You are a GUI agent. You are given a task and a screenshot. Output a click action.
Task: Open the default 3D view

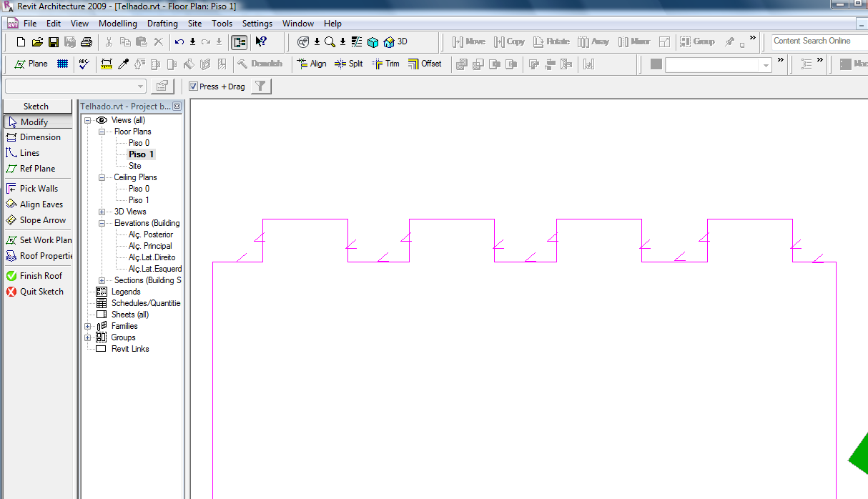coord(395,41)
